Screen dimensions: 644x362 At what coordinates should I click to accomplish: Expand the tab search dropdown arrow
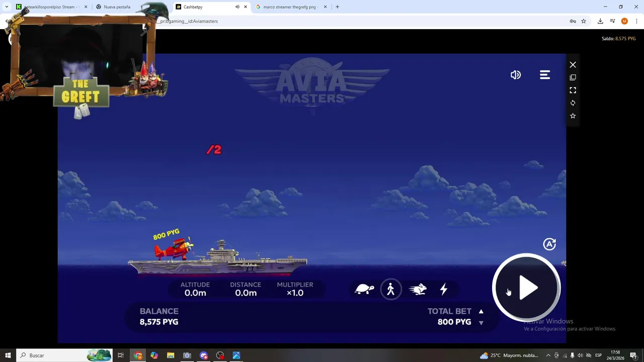pyautogui.click(x=7, y=7)
